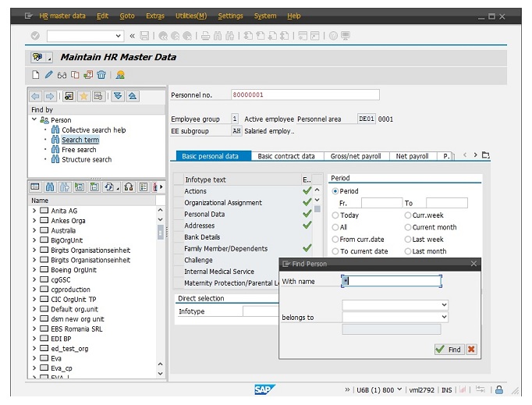Image resolution: width=532 pixels, height=405 pixels.
Task: Expand the Australia org unit
Action: click(34, 230)
